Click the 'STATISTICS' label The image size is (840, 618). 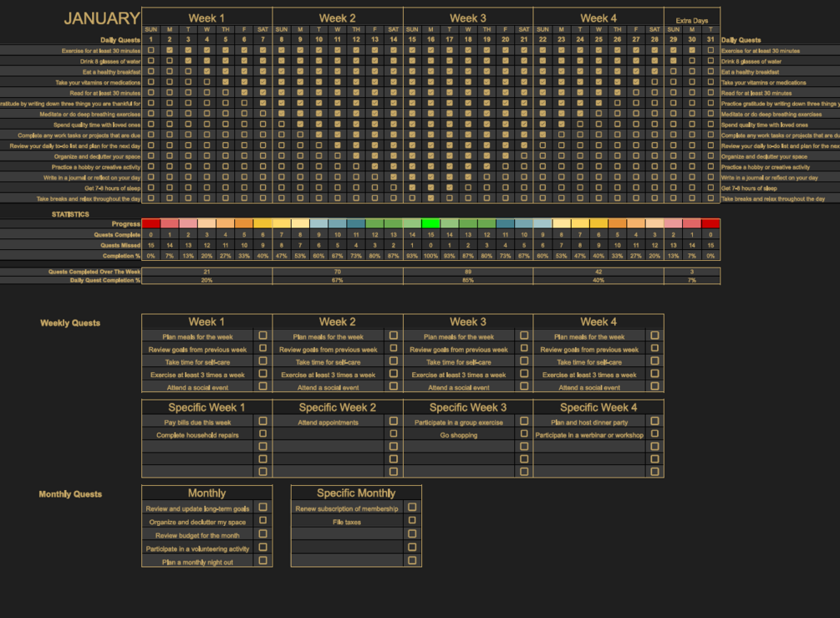point(70,214)
